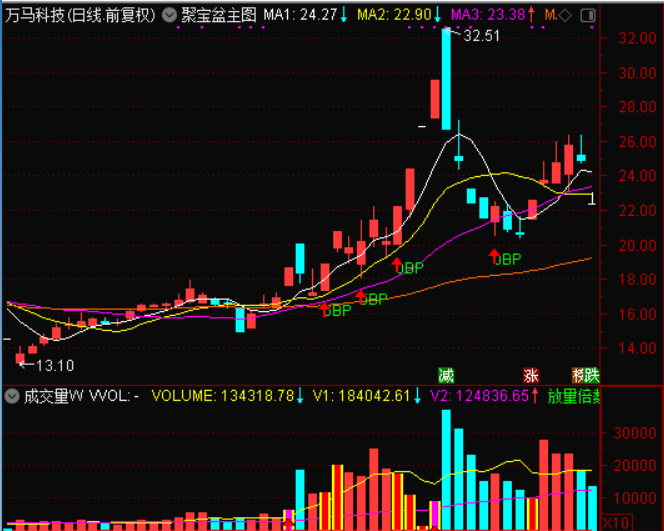Click the cyan down arrow after MA2
The height and width of the screenshot is (531, 664).
coord(437,16)
